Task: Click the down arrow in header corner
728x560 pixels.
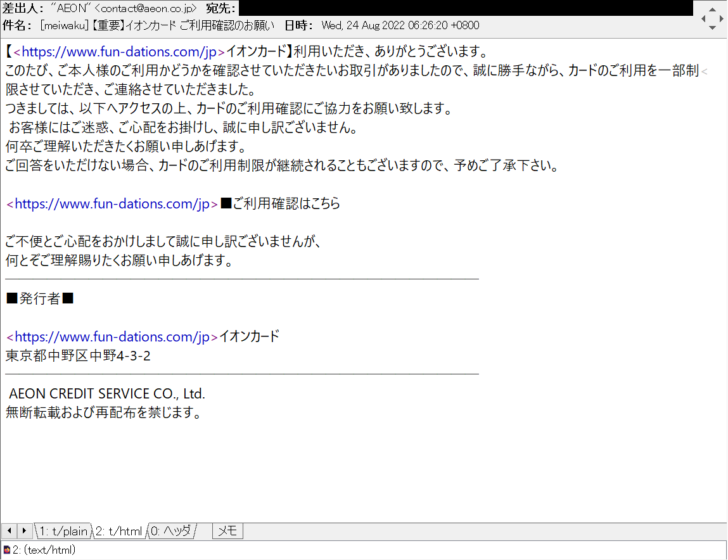Action: click(712, 28)
